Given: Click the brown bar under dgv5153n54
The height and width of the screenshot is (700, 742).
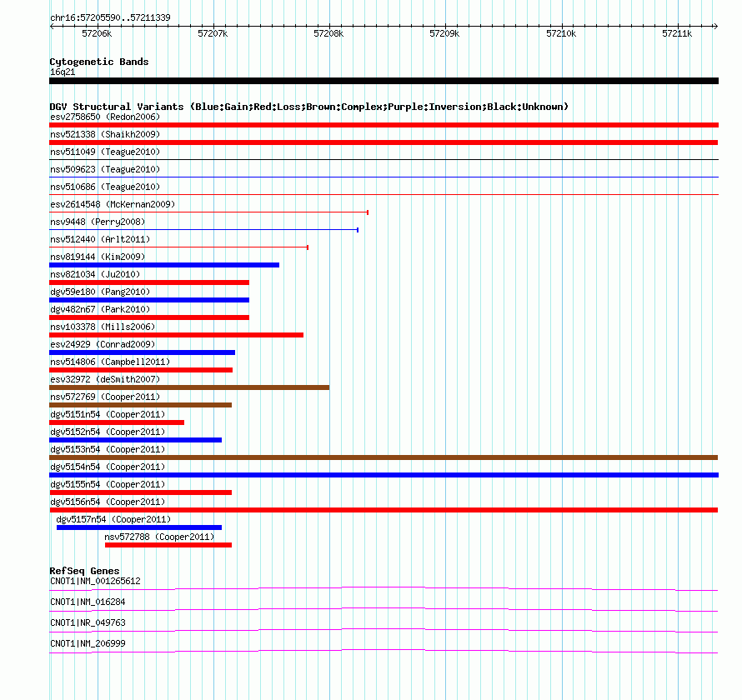Looking at the screenshot, I should tap(384, 457).
